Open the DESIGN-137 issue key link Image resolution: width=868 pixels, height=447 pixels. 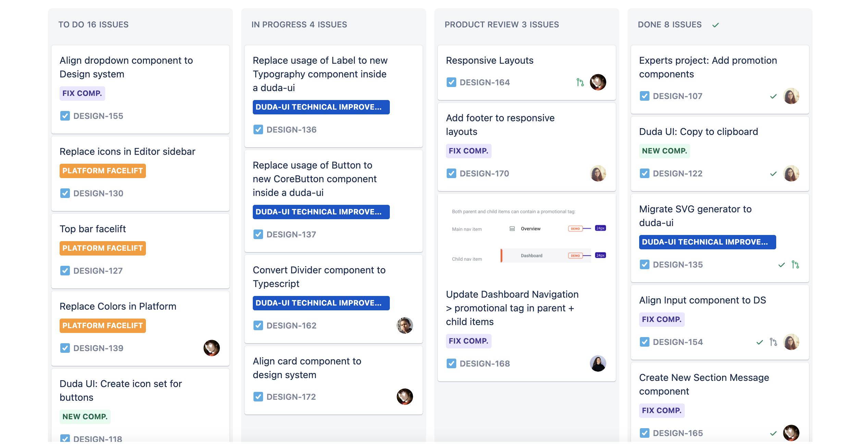(x=291, y=234)
